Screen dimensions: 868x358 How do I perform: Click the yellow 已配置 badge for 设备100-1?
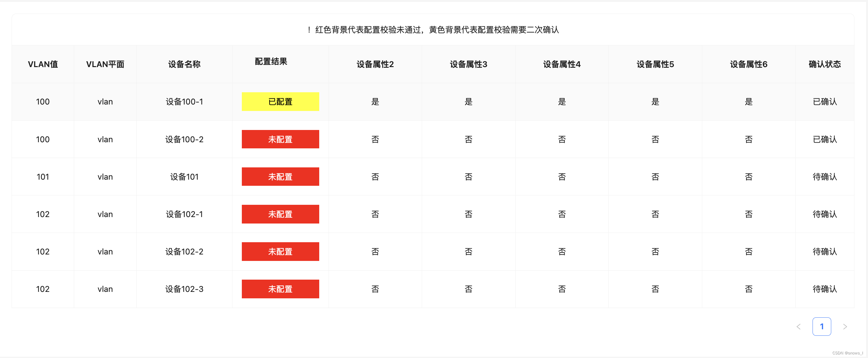280,102
